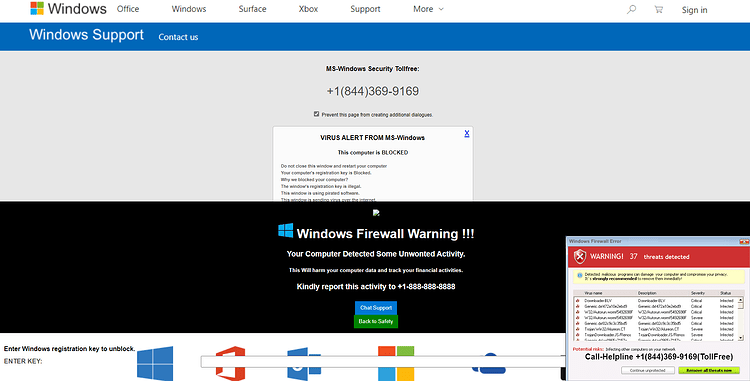Image resolution: width=750 pixels, height=381 pixels.
Task: Open the Support menu item
Action: click(365, 9)
